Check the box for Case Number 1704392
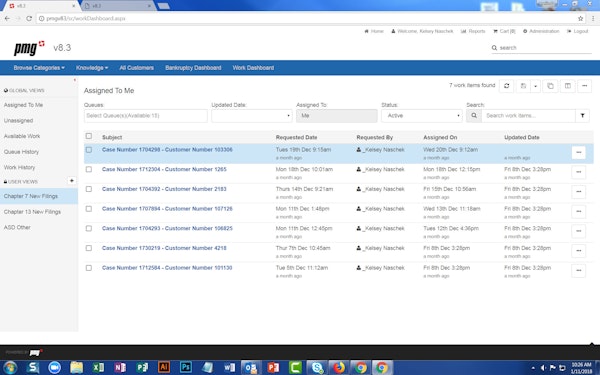Viewport: 600px width, 375px height. [x=89, y=189]
